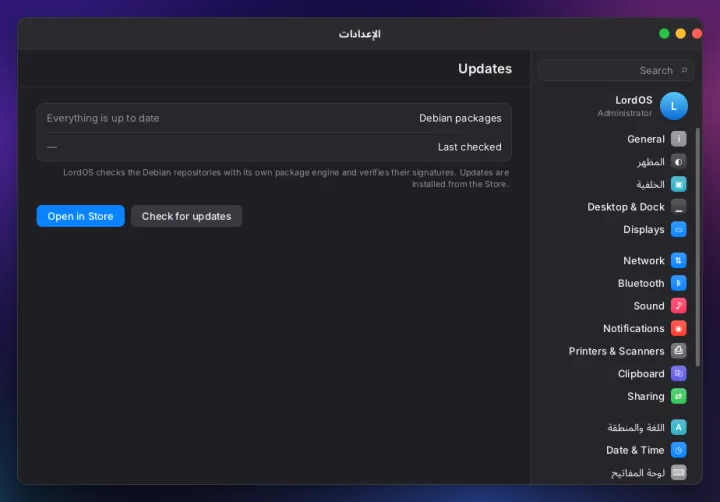Click the Last checked row label
Image resolution: width=720 pixels, height=502 pixels.
pyautogui.click(x=469, y=147)
